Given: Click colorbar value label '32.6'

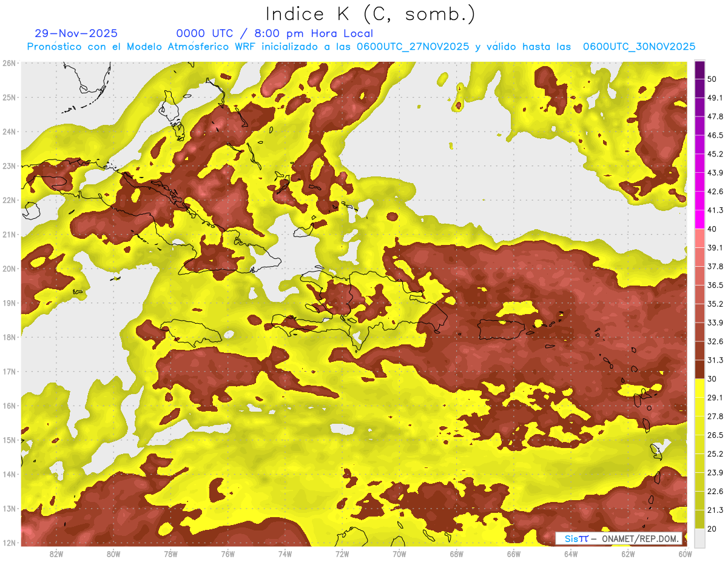Looking at the screenshot, I should [x=715, y=341].
